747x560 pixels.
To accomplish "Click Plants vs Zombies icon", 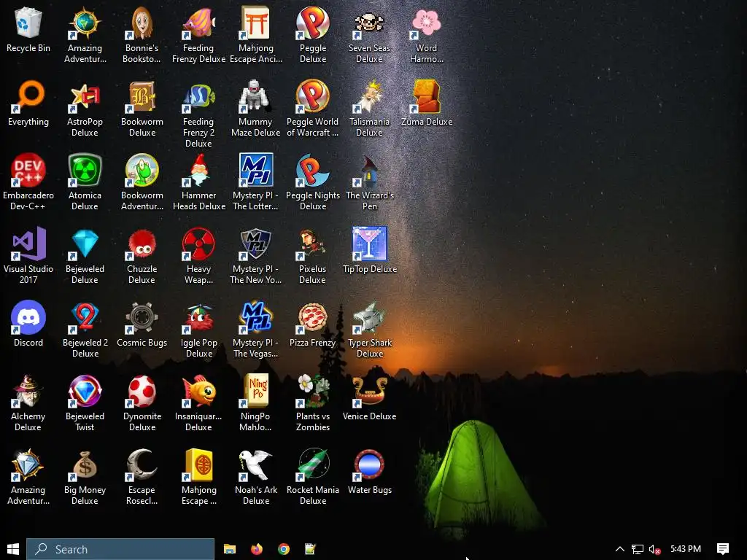I will pos(312,391).
